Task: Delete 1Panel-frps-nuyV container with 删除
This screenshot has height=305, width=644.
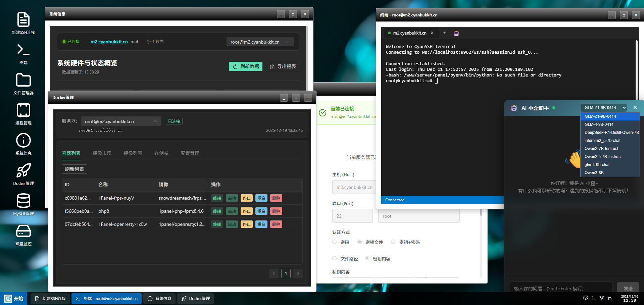Action: (276, 198)
